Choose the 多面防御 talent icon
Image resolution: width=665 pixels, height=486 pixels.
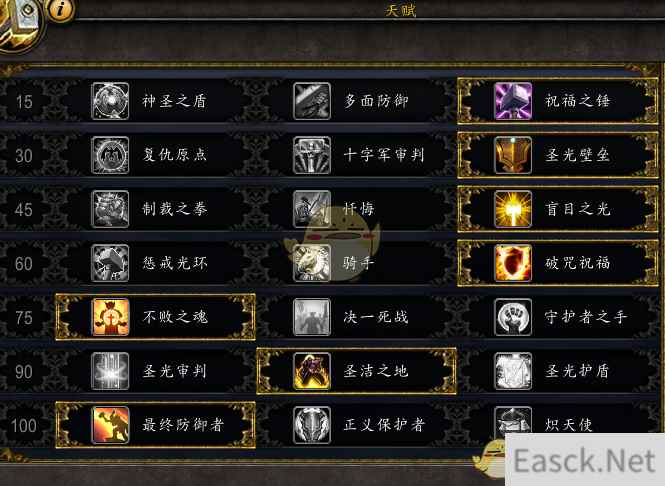[x=312, y=101]
